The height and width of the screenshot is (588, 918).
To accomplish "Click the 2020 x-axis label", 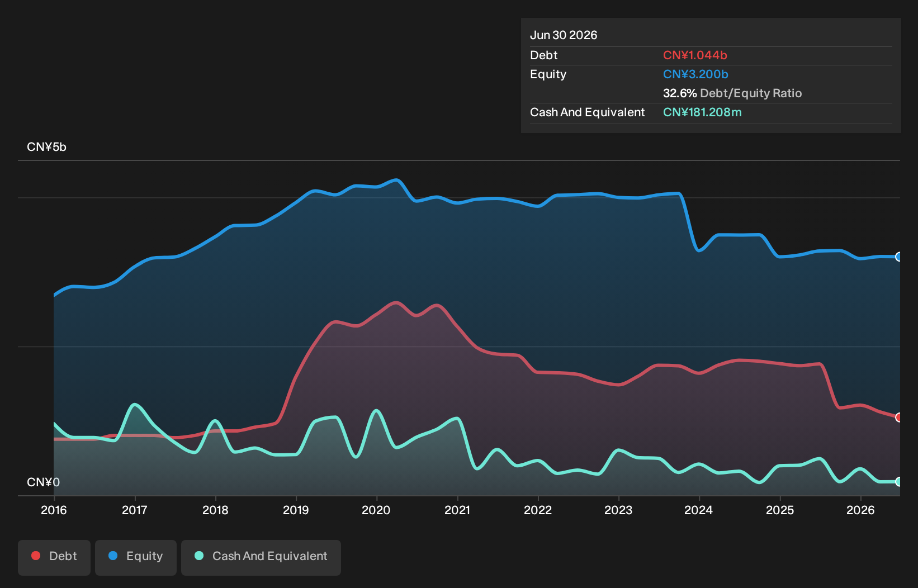I will click(376, 510).
